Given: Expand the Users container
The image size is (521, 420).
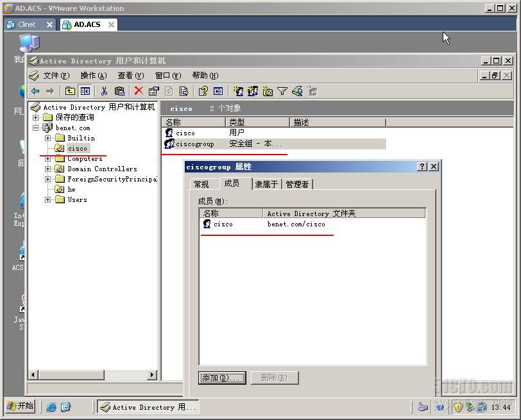Looking at the screenshot, I should pyautogui.click(x=47, y=200).
